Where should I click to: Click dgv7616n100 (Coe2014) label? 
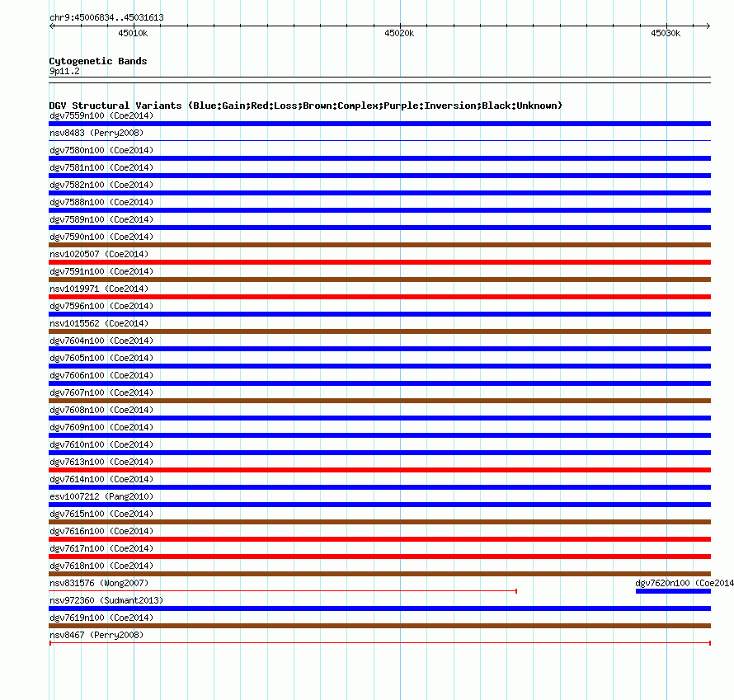point(101,531)
